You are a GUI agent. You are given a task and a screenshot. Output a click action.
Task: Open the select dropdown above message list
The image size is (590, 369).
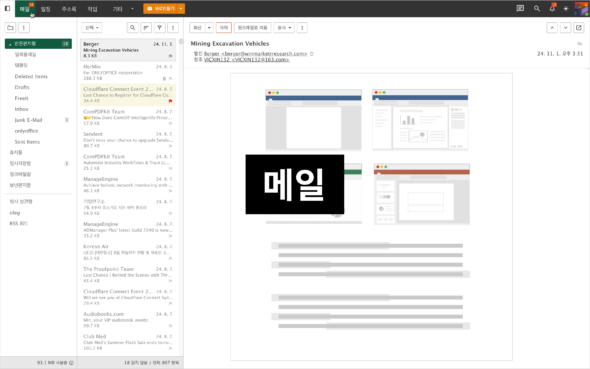point(92,27)
